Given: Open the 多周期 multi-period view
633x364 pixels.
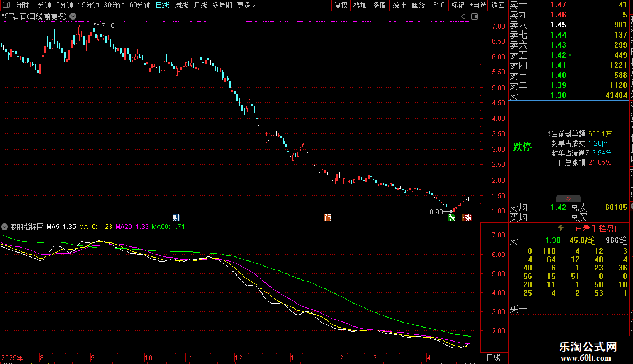Looking at the screenshot, I should (222, 5).
